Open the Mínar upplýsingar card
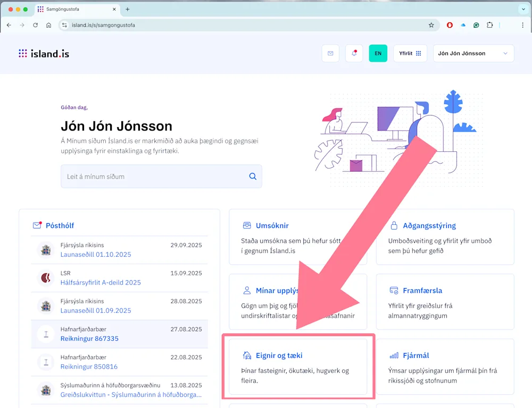The width and height of the screenshot is (532, 408). coord(298,301)
